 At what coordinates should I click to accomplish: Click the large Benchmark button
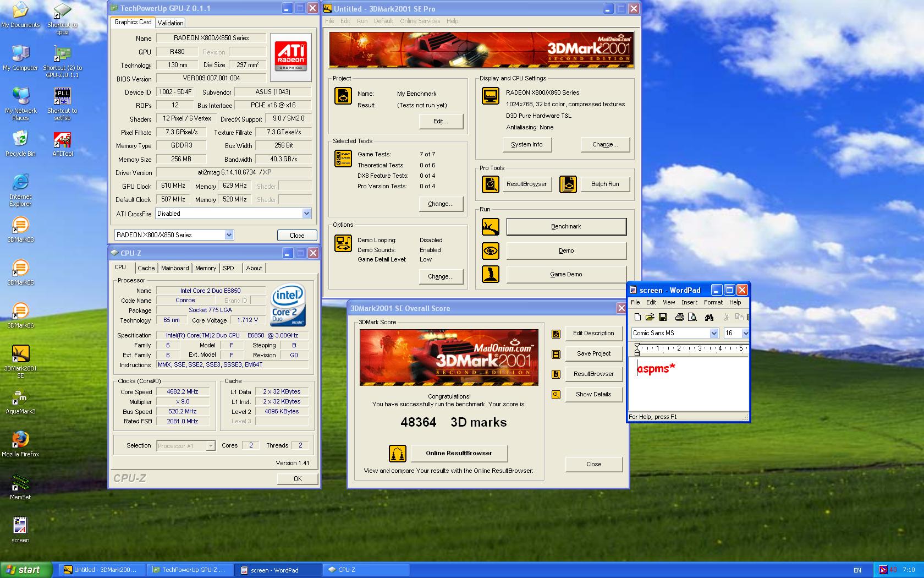coord(566,226)
